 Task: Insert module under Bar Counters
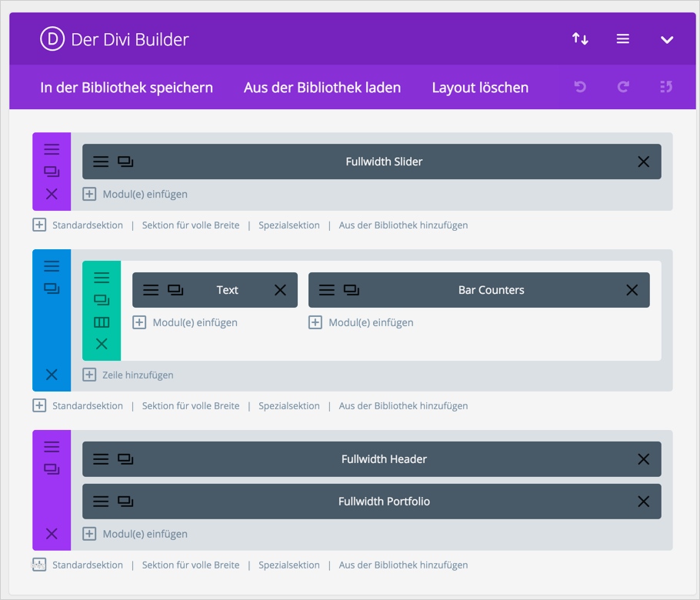[x=362, y=322]
